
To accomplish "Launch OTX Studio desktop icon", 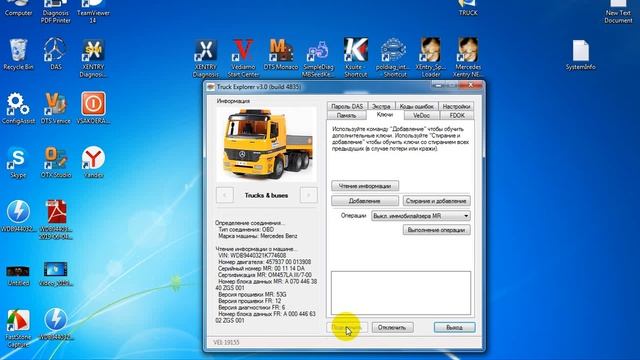I will click(x=56, y=162).
